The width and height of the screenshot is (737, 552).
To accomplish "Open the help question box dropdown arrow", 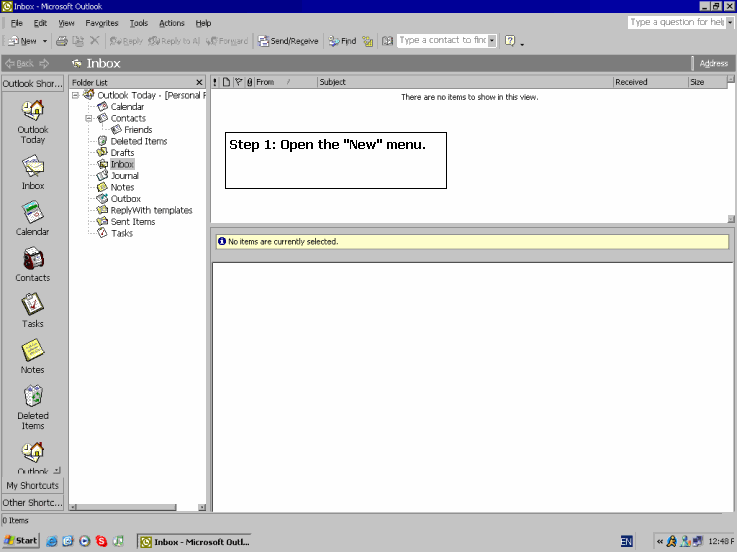I will 729,22.
